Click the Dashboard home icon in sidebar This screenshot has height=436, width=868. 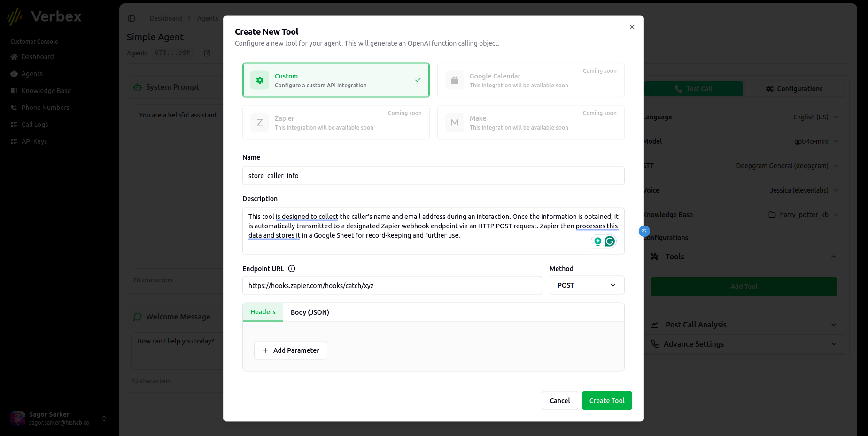[14, 57]
